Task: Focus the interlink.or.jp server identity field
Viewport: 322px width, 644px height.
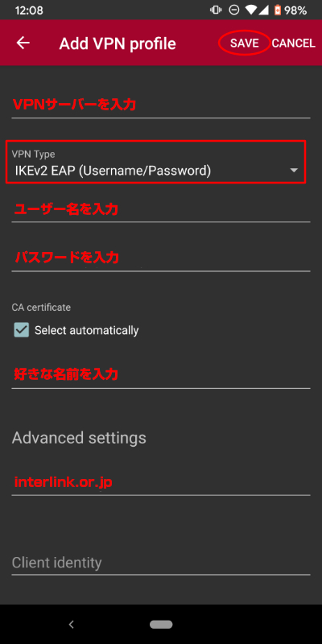Action: (161, 483)
